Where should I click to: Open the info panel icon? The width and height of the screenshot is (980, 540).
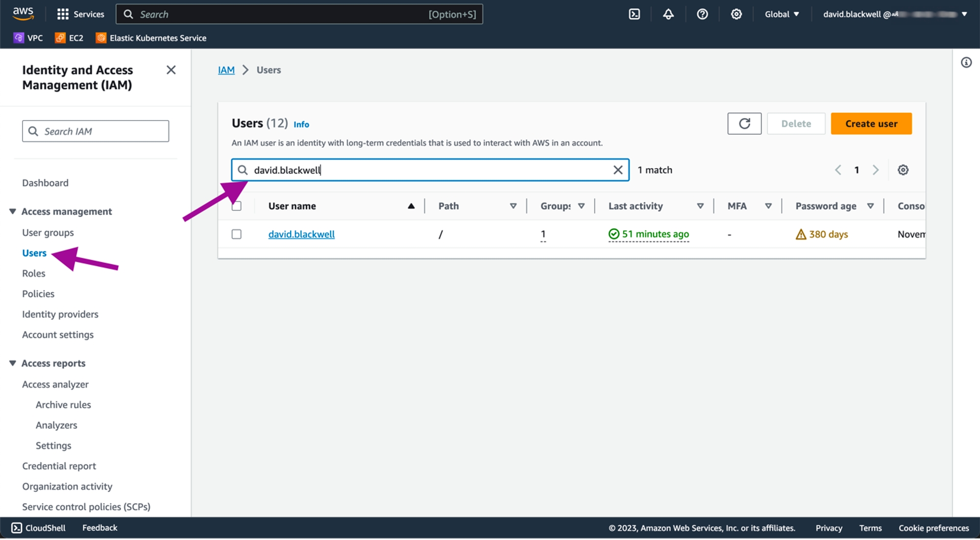click(x=966, y=63)
